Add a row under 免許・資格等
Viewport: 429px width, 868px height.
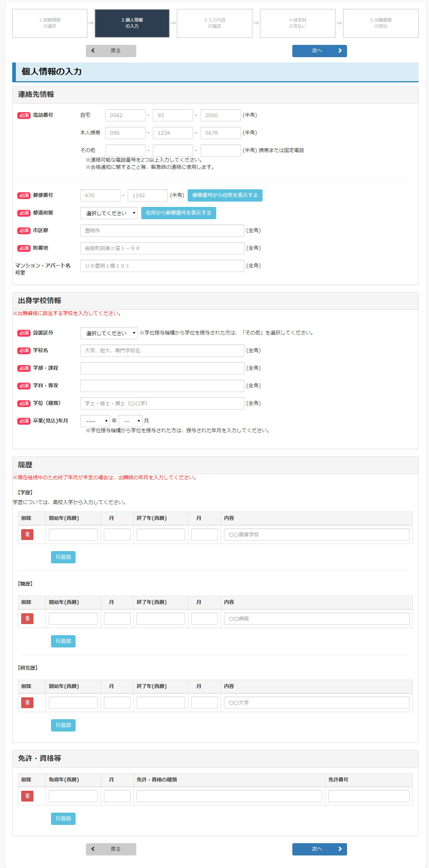click(63, 818)
